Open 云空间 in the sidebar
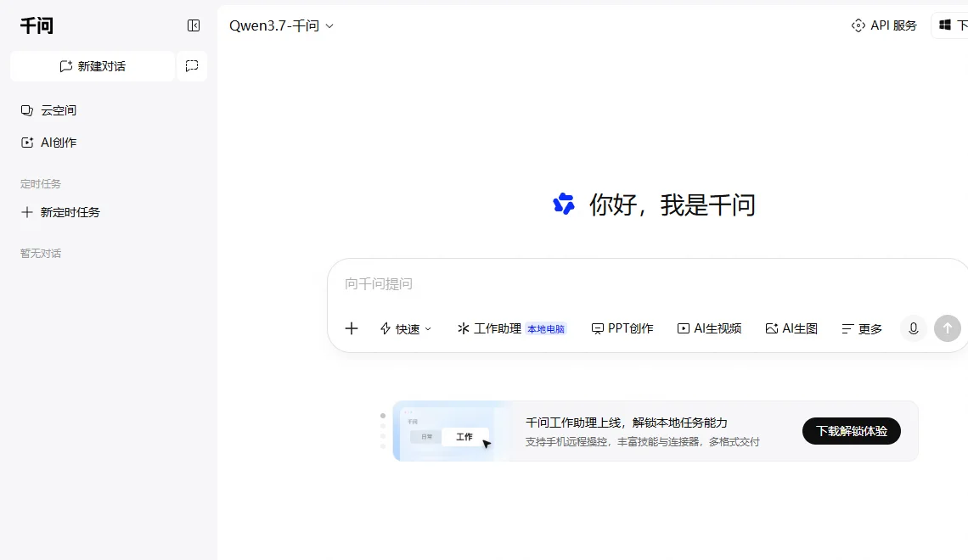Screen dimensions: 968x560 (x=48, y=110)
